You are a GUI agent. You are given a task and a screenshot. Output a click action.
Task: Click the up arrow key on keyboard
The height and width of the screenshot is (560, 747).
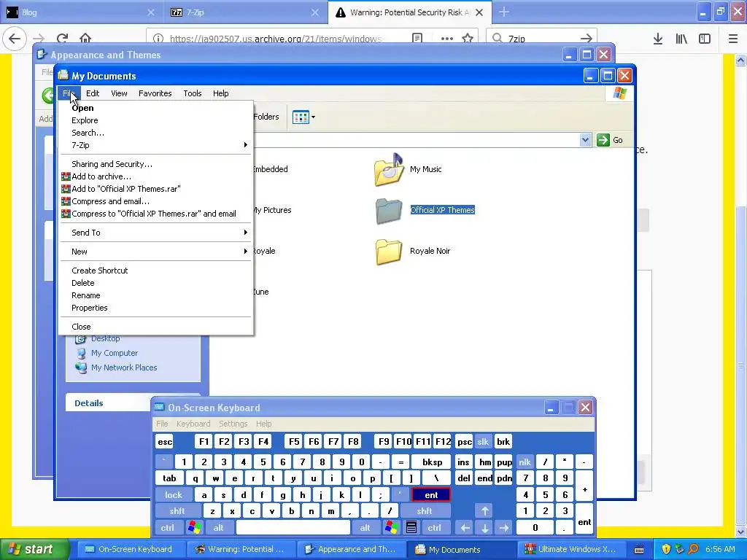pyautogui.click(x=484, y=511)
